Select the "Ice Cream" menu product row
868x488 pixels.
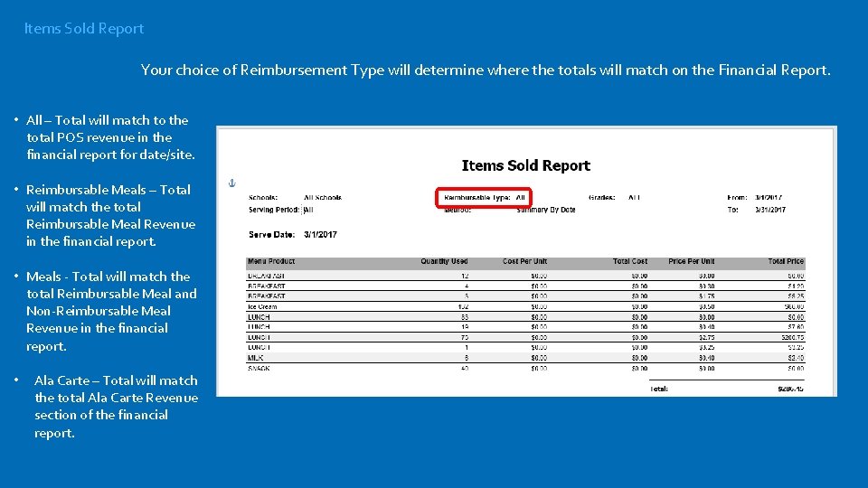click(x=525, y=306)
